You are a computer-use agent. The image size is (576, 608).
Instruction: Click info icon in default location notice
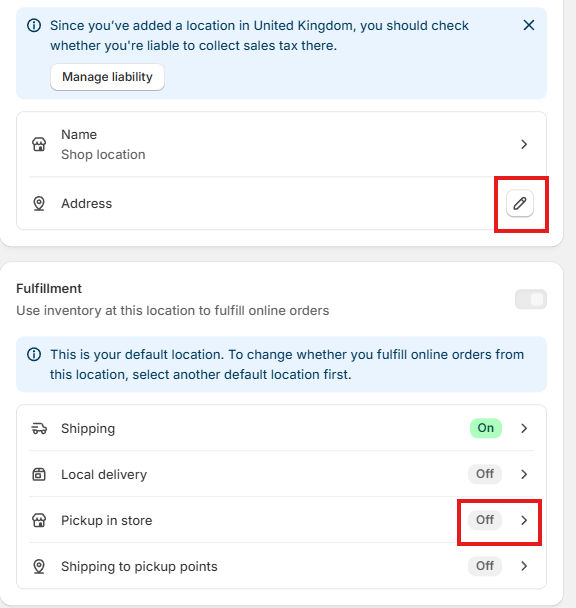click(34, 354)
